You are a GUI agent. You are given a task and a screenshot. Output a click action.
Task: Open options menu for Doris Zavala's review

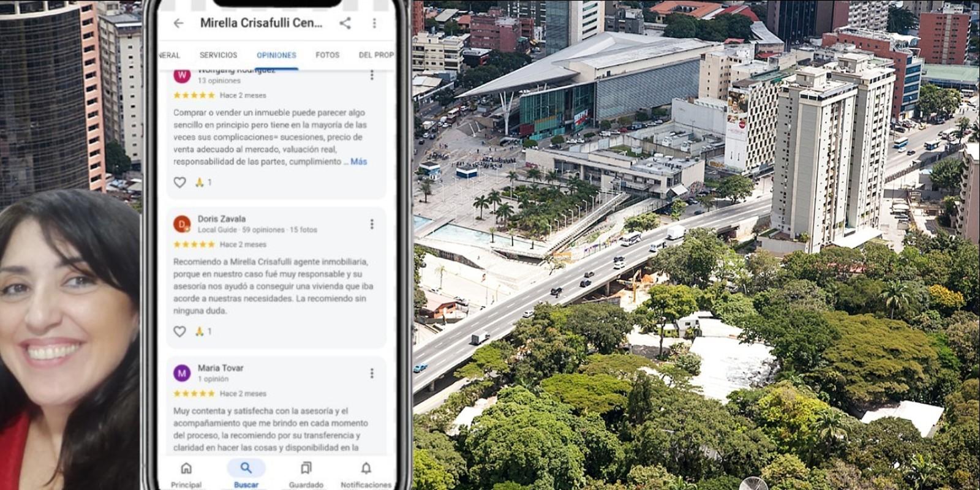[x=372, y=224]
